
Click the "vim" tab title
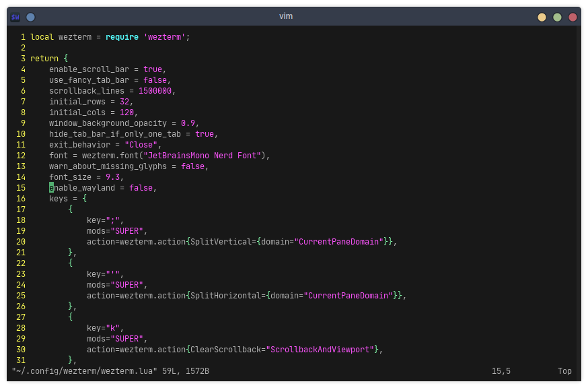286,15
